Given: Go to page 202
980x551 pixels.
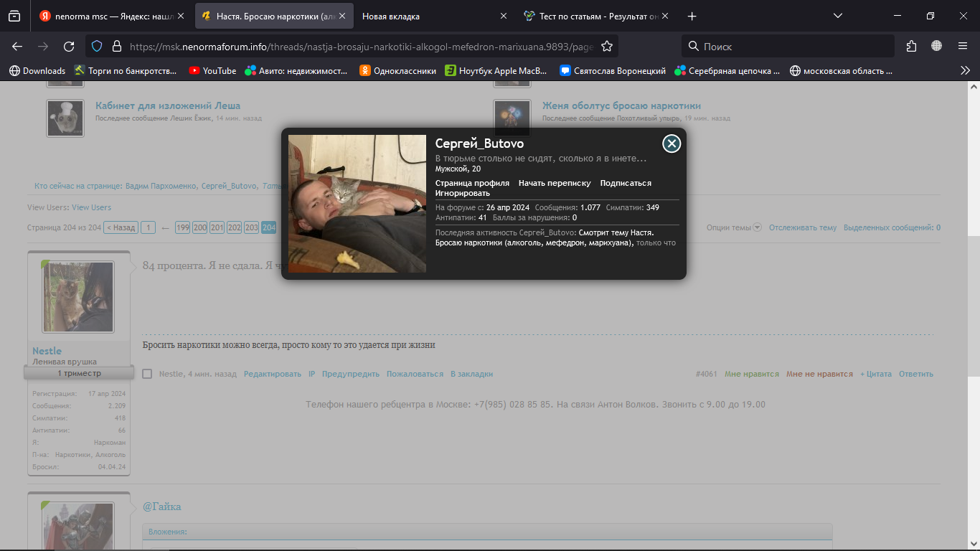Looking at the screenshot, I should 234,227.
